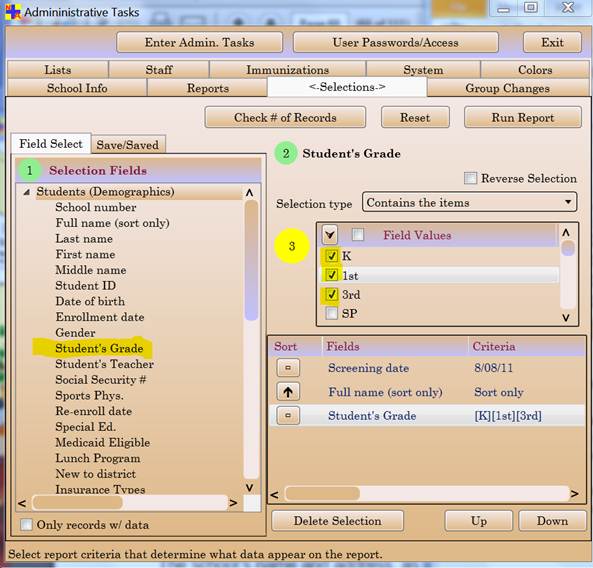
Task: Uncheck the 3rd grade checkbox
Action: 332,294
